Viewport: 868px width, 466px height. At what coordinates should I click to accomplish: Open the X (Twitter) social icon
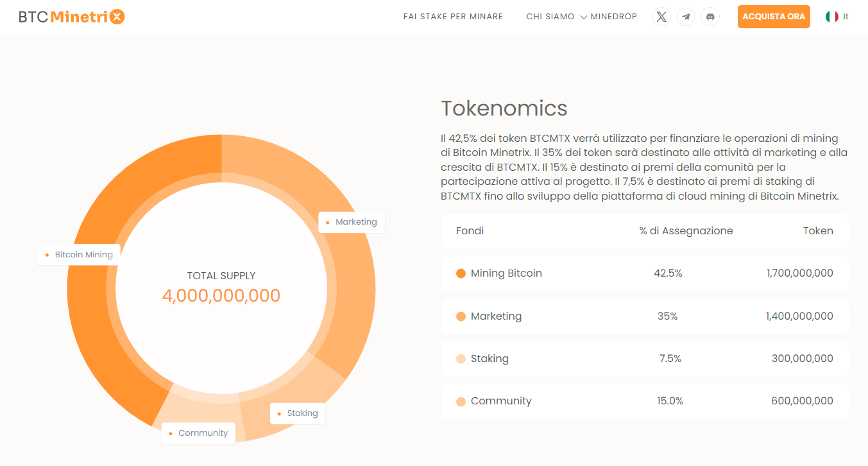(x=661, y=17)
